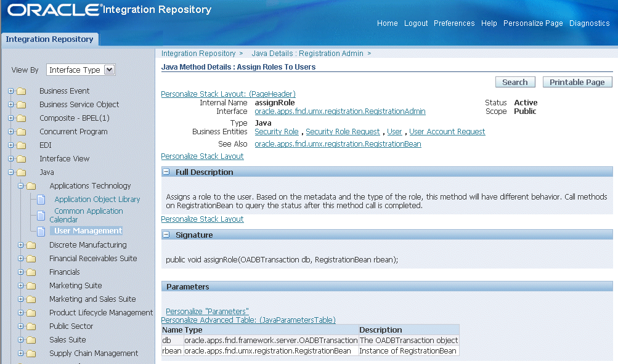
Task: Click the Common Application Calendar document icon
Action: point(41,216)
